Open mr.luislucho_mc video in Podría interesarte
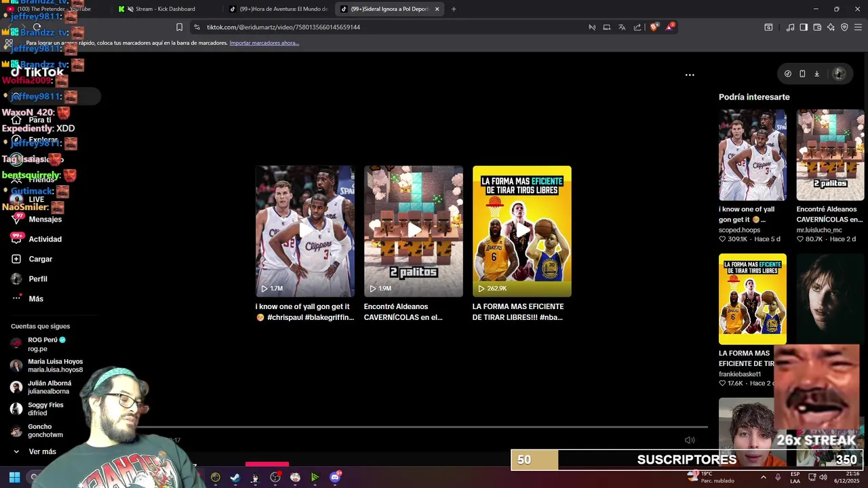Image resolution: width=868 pixels, height=488 pixels. click(830, 155)
